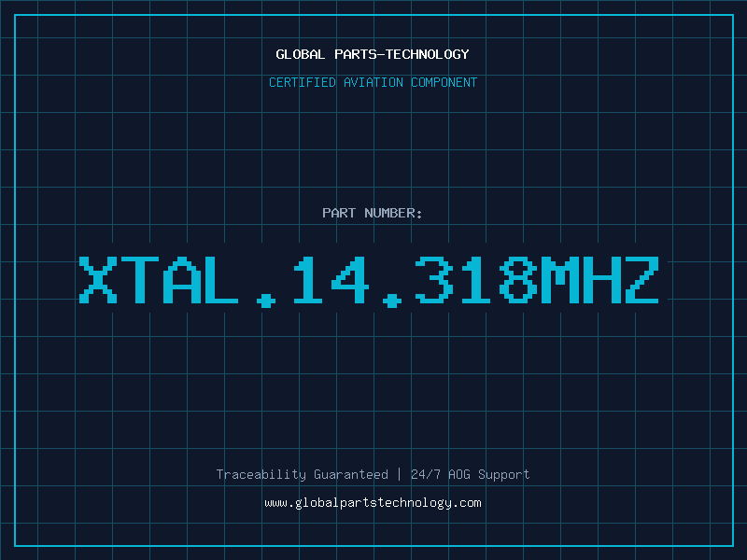
Task: Select the part number XTAL.14.318MHZ
Action: [x=369, y=281]
